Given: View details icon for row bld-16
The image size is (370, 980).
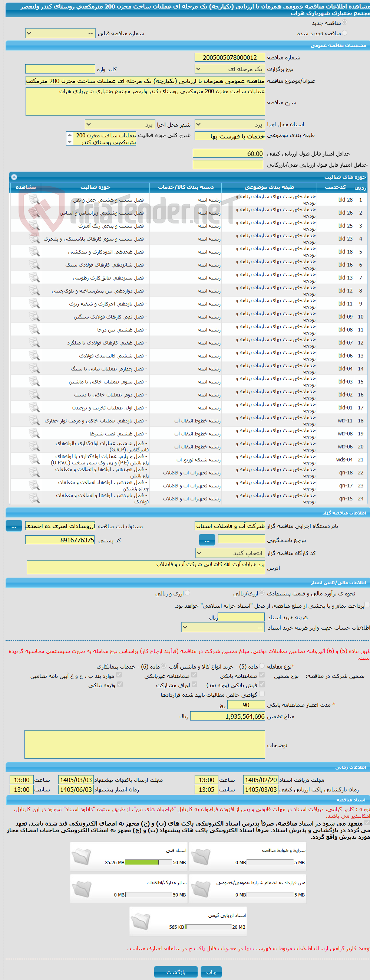Looking at the screenshot, I should (34, 264).
